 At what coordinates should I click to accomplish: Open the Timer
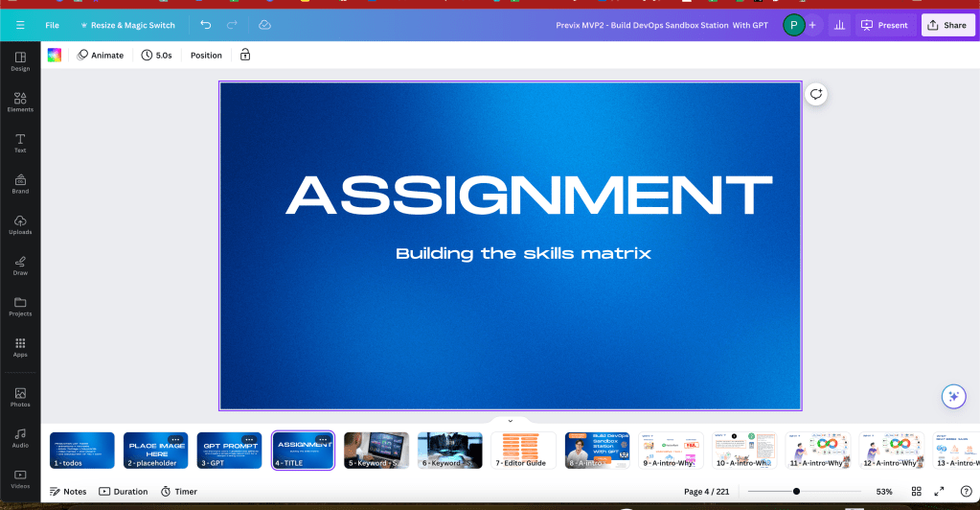pyautogui.click(x=179, y=491)
